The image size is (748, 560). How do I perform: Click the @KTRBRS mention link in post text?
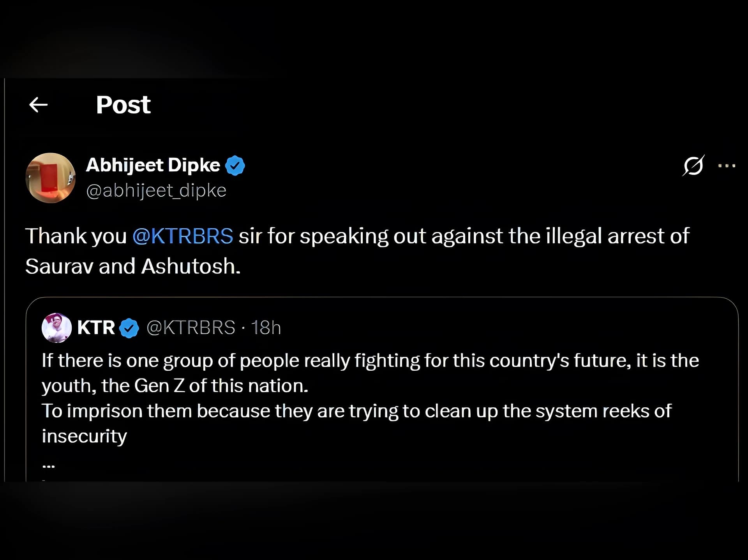tap(183, 236)
